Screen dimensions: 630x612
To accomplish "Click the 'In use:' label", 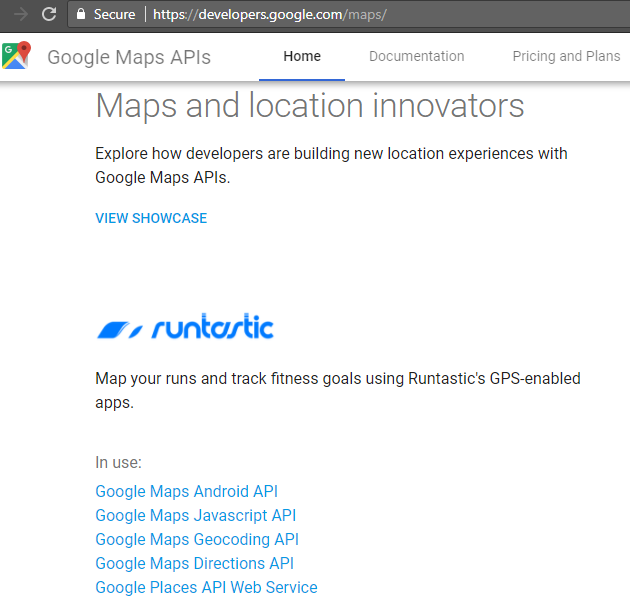I will coord(119,463).
